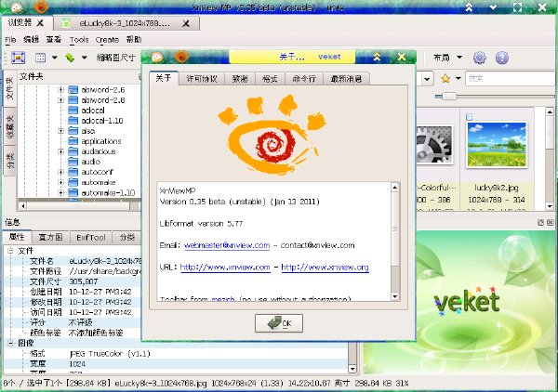The image size is (558, 392).
Task: Click thumbnail size slider handle
Action: [449, 96]
